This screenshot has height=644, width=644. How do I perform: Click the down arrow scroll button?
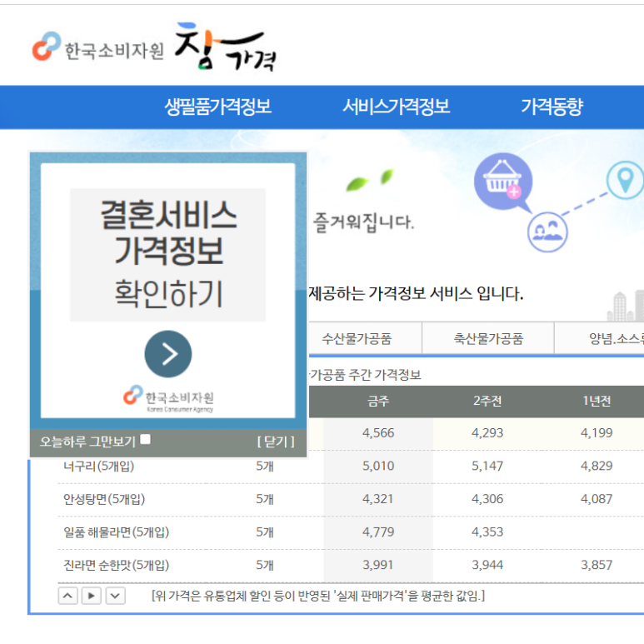pos(116,596)
